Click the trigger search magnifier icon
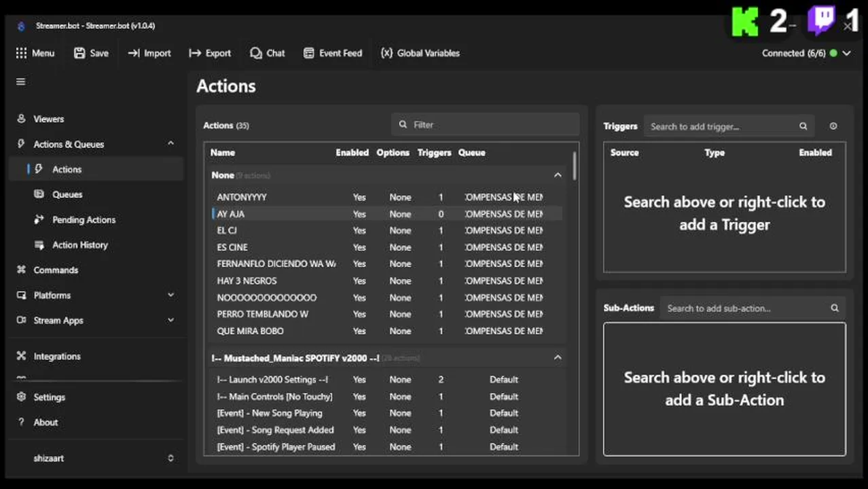868x489 pixels. (803, 126)
